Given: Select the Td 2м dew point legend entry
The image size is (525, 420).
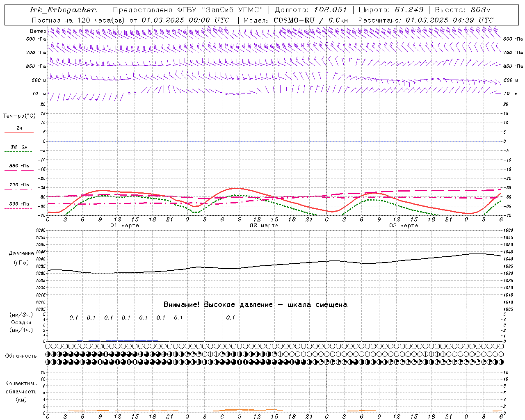Looking at the screenshot, I should click(x=19, y=147).
